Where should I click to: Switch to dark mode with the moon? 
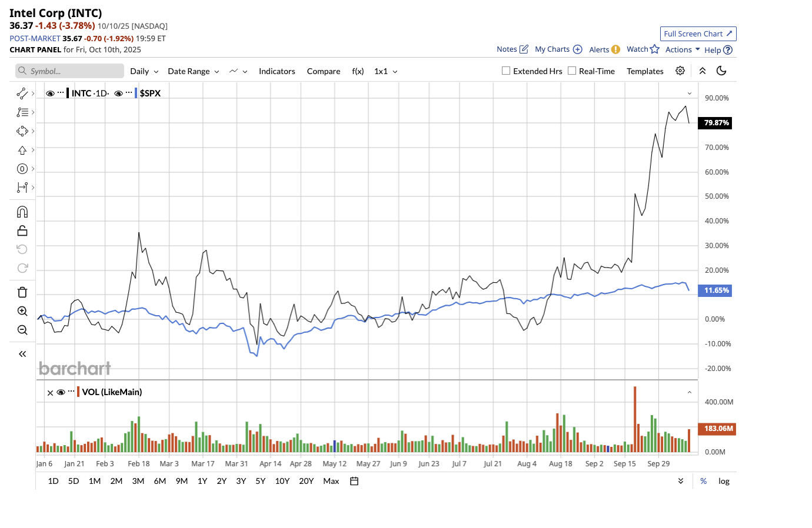[721, 71]
